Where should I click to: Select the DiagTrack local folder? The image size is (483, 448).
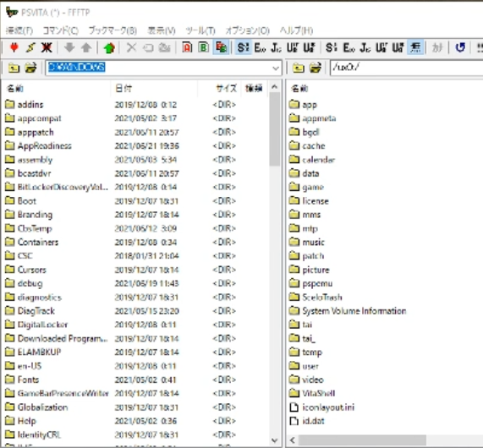[x=30, y=311]
